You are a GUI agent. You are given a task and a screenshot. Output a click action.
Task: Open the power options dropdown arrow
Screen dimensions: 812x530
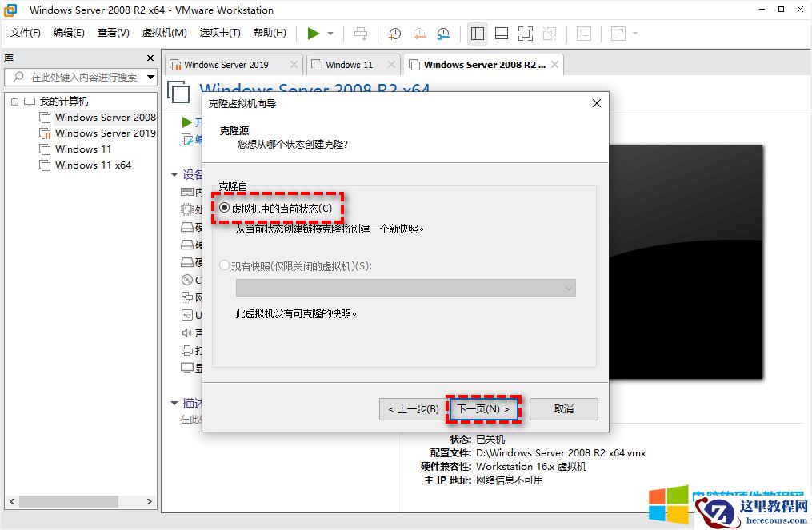click(330, 34)
